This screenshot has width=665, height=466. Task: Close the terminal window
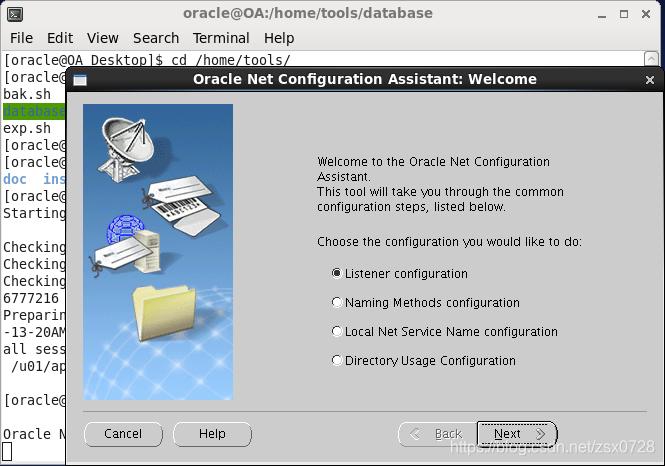[x=646, y=14]
